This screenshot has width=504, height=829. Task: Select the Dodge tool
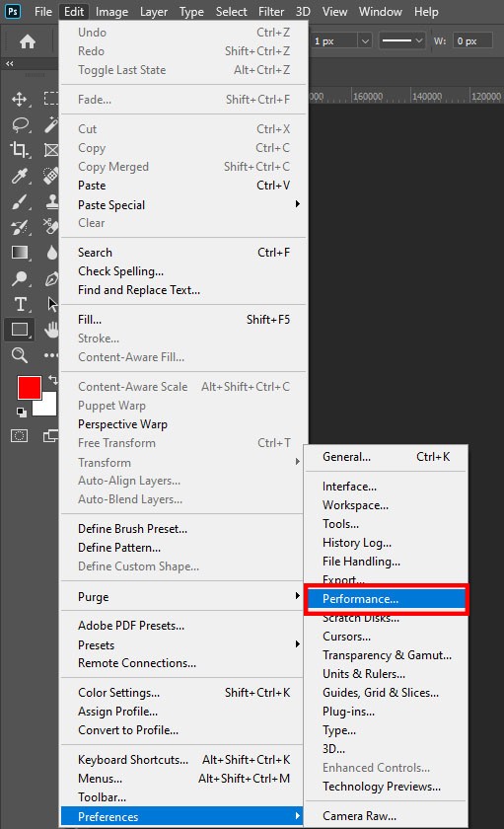20,278
